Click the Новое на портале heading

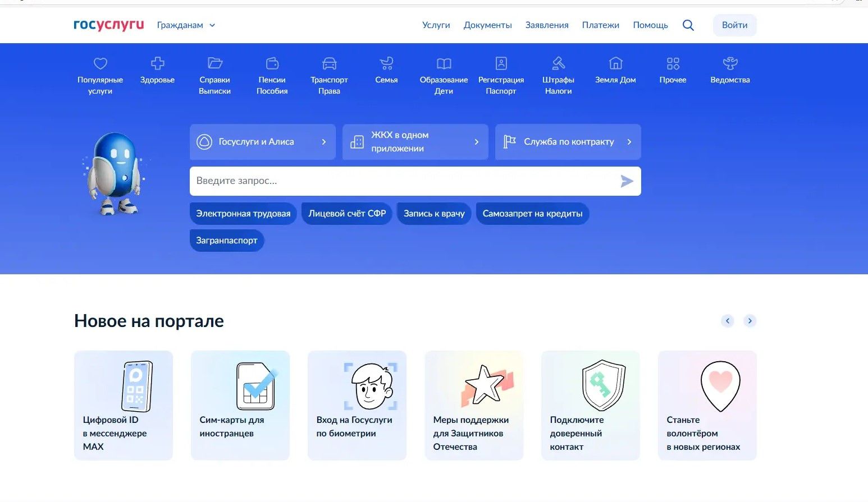point(149,321)
